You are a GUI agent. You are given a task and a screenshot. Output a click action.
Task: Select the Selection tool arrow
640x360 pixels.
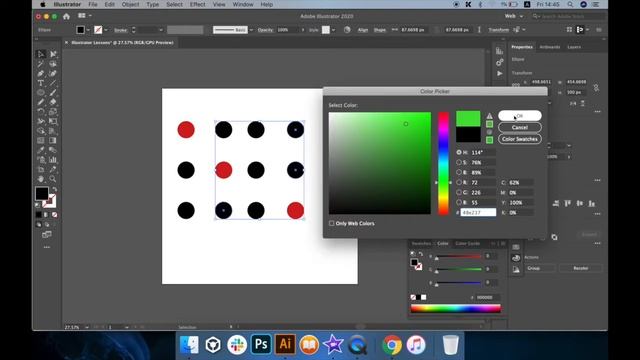(x=41, y=54)
